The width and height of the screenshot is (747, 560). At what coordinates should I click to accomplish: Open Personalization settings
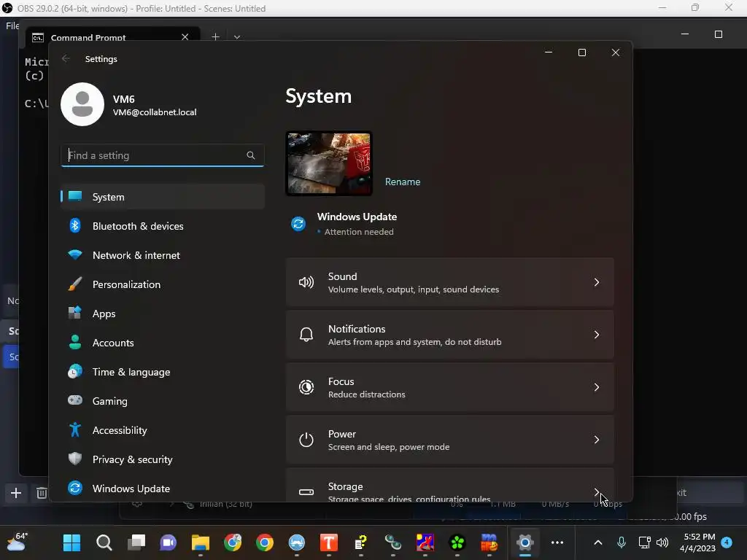[x=163, y=284]
